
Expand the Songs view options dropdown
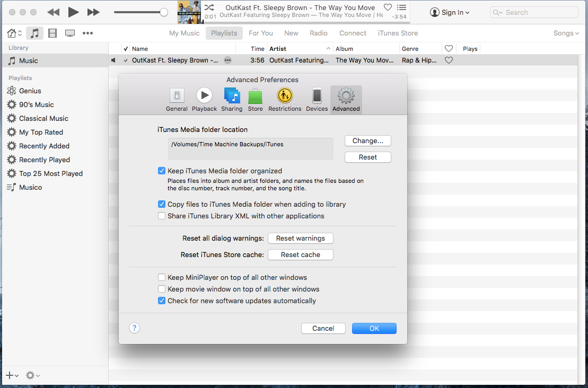[566, 33]
